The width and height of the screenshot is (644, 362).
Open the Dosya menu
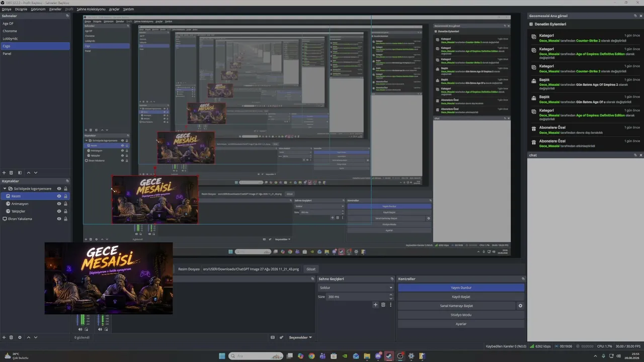tap(7, 9)
